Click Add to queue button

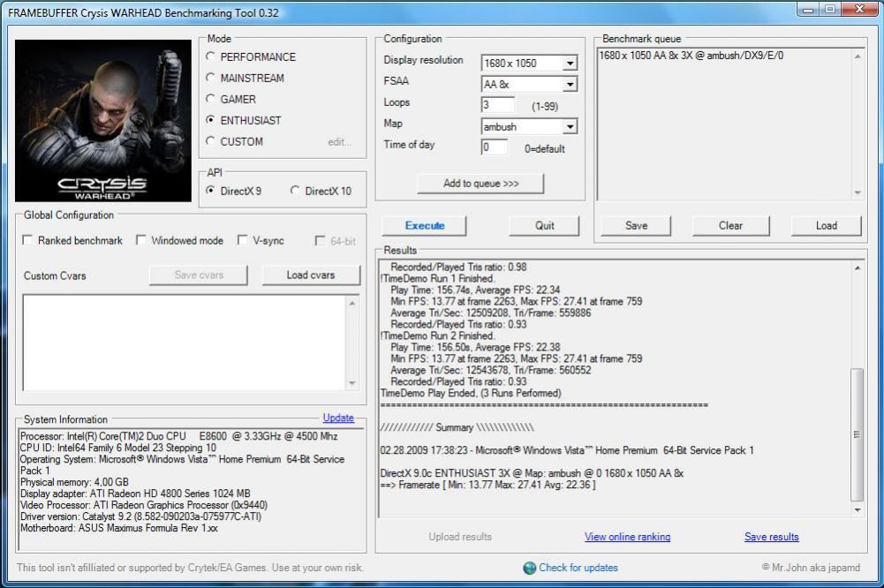tap(481, 184)
